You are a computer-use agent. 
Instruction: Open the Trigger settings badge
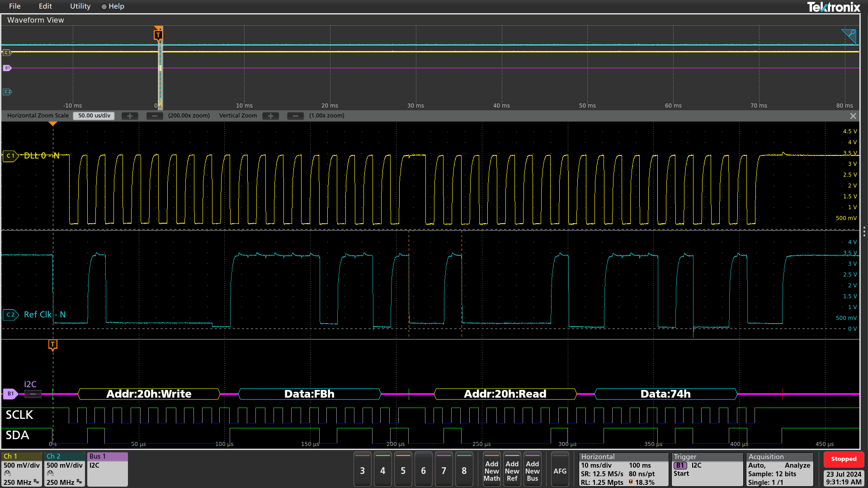coord(707,469)
